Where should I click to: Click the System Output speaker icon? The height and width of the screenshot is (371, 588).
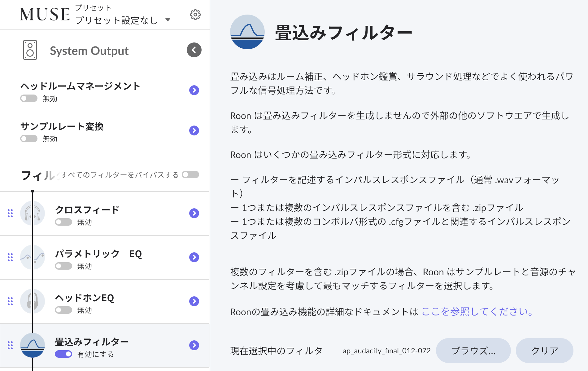(x=30, y=50)
